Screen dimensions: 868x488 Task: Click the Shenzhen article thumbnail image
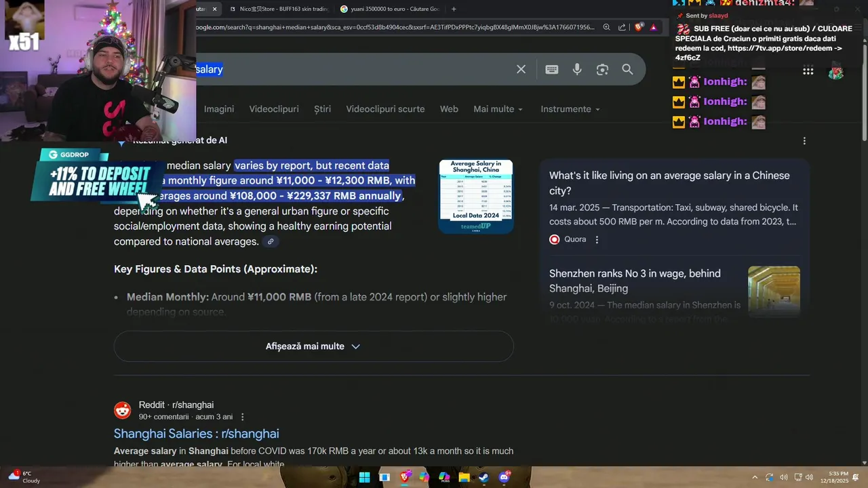774,291
